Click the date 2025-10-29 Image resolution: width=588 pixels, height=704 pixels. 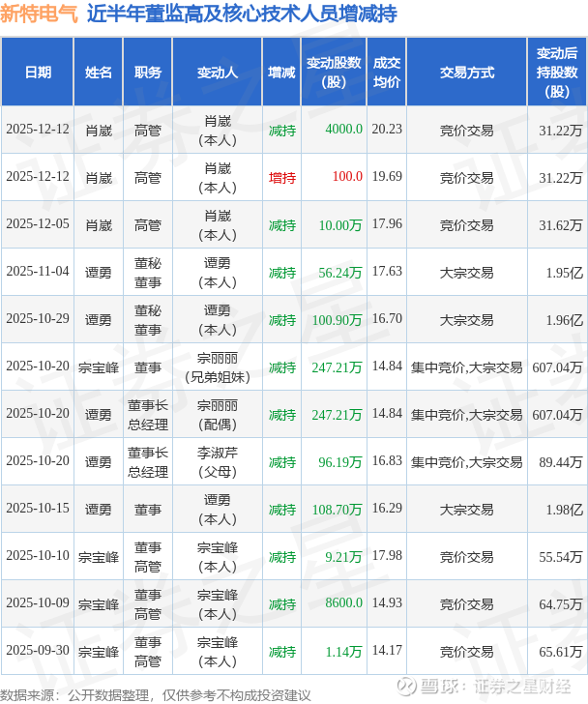pos(38,319)
